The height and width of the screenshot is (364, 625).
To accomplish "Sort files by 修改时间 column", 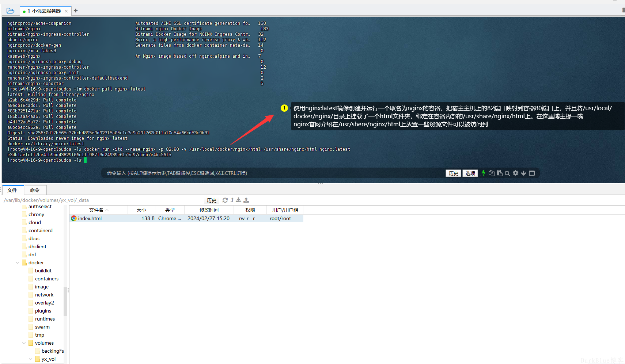I will [x=209, y=210].
